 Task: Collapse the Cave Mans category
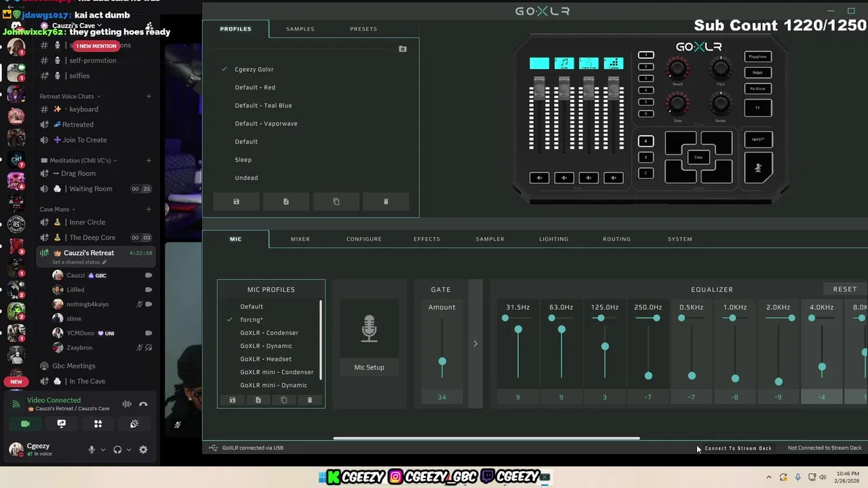(x=58, y=209)
